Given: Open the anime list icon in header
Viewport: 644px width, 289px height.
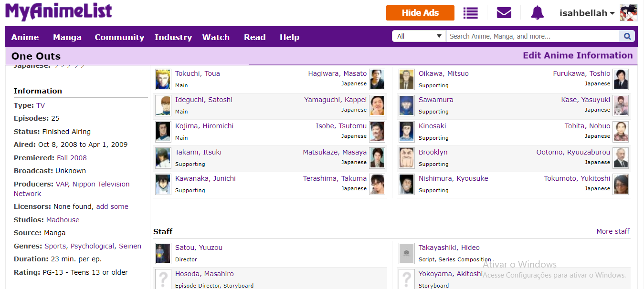Looking at the screenshot, I should 470,13.
